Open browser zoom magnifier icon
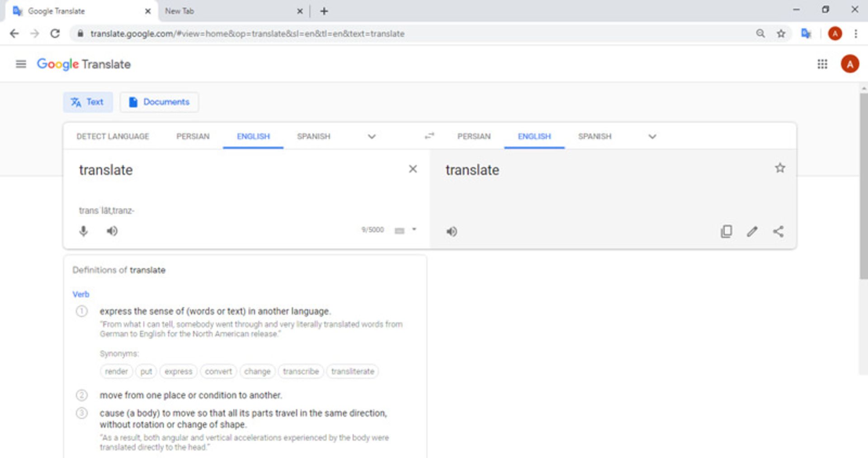Image resolution: width=868 pixels, height=458 pixels. coord(760,33)
